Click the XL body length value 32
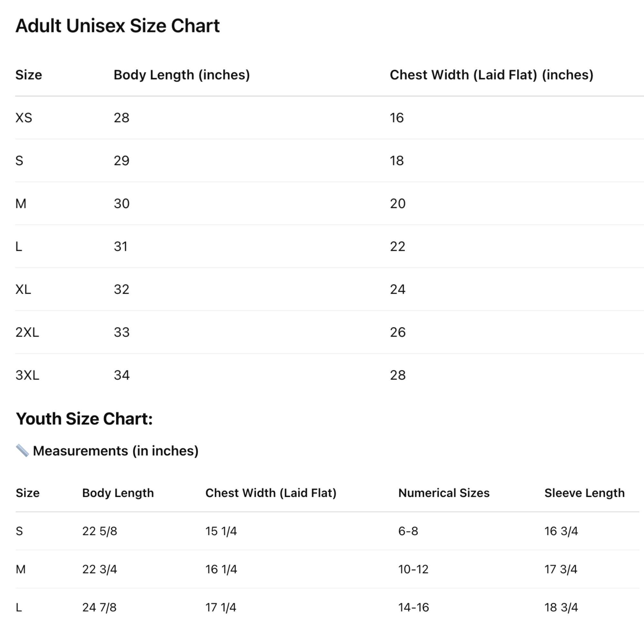The width and height of the screenshot is (644, 644). click(x=121, y=289)
